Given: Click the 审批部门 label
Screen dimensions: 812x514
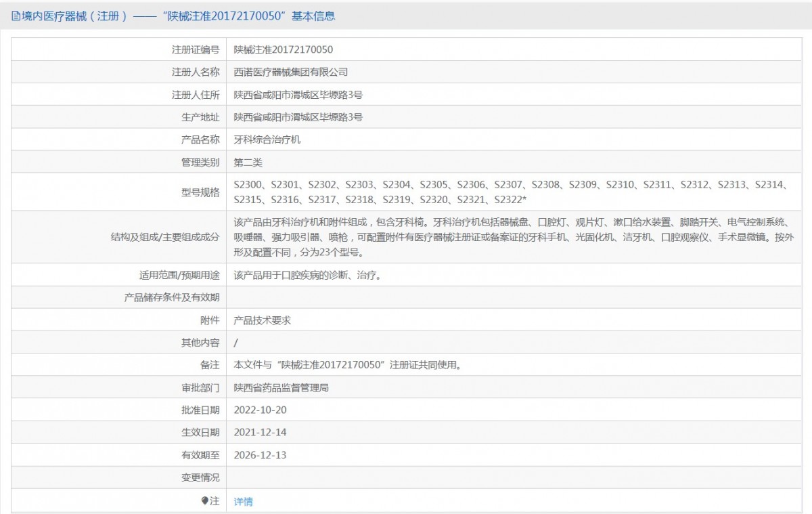Looking at the screenshot, I should click(200, 388).
